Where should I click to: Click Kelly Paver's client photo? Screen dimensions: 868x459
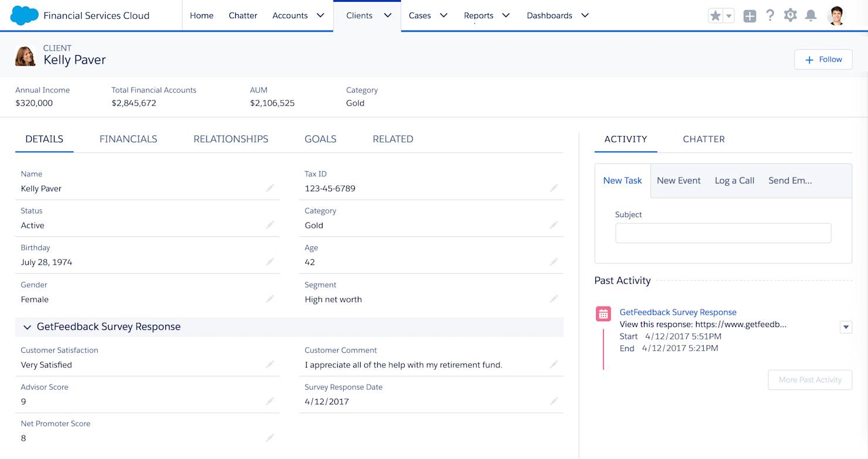point(25,56)
